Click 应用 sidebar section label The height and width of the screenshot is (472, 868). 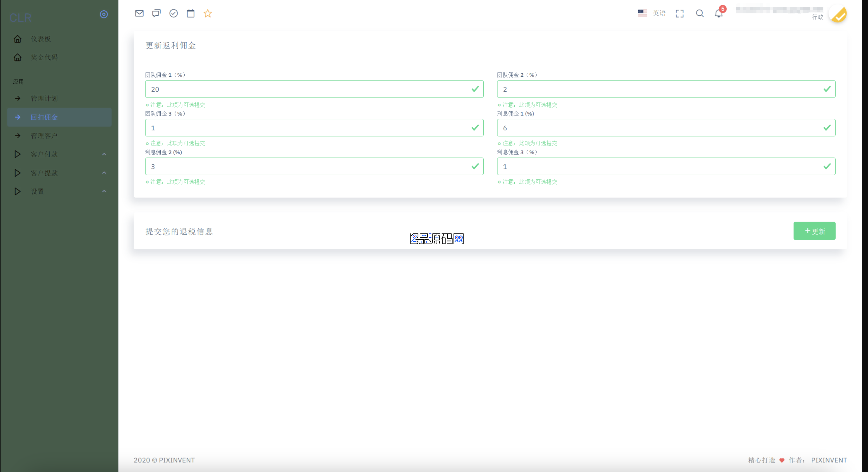coord(18,81)
